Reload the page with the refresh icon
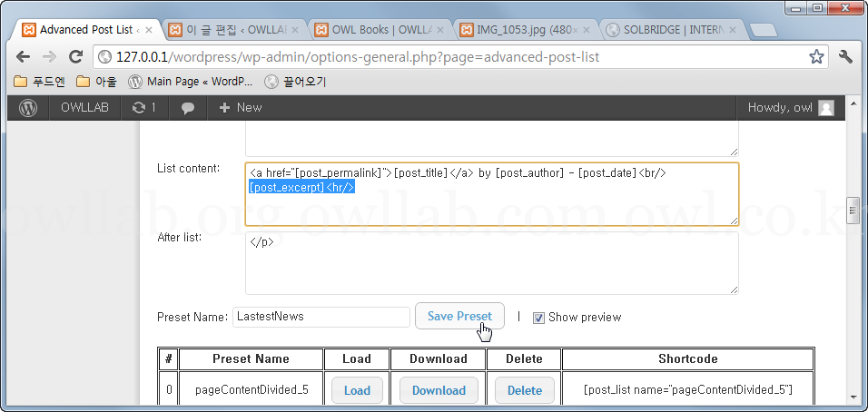Image resolution: width=868 pixels, height=412 pixels. 75,56
